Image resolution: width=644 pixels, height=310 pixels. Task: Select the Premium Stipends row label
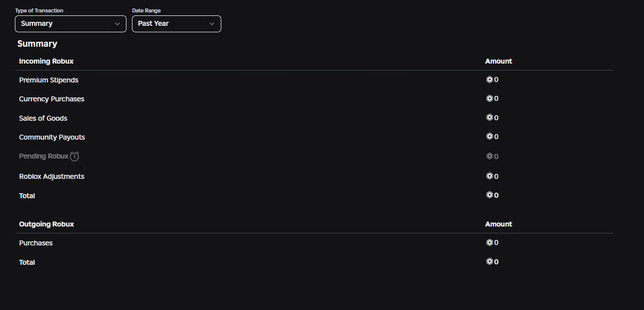tap(49, 80)
